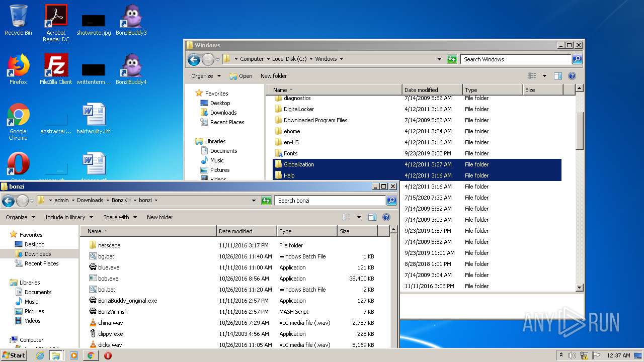Show hidden system tray icons
Viewport: 644px width, 362px height.
[561, 355]
